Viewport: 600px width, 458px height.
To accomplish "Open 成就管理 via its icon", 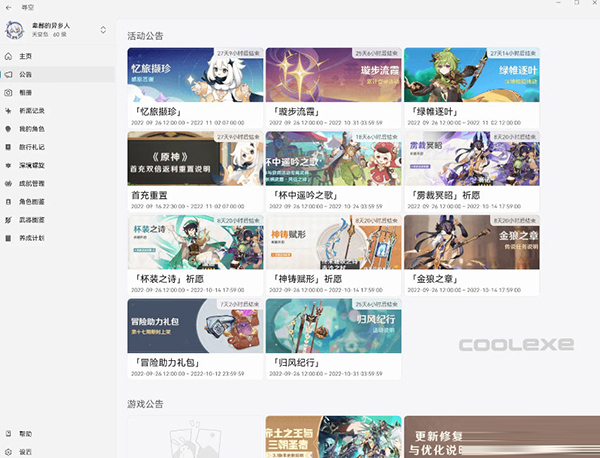I will coord(8,183).
